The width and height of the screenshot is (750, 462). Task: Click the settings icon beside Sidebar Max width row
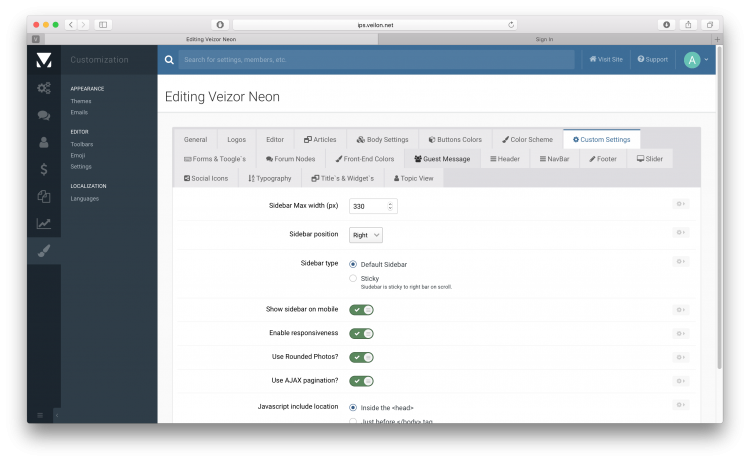[x=680, y=204]
